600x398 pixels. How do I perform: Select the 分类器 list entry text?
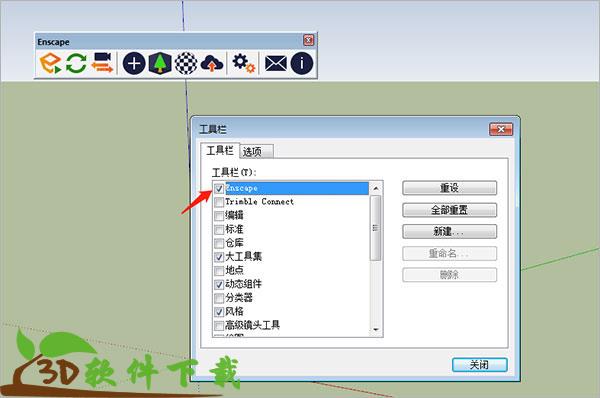pyautogui.click(x=239, y=298)
